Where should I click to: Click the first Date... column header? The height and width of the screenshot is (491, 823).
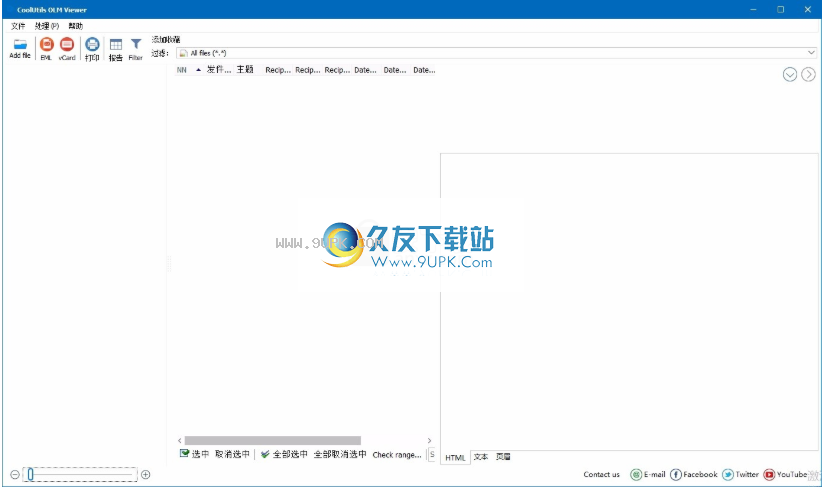365,70
